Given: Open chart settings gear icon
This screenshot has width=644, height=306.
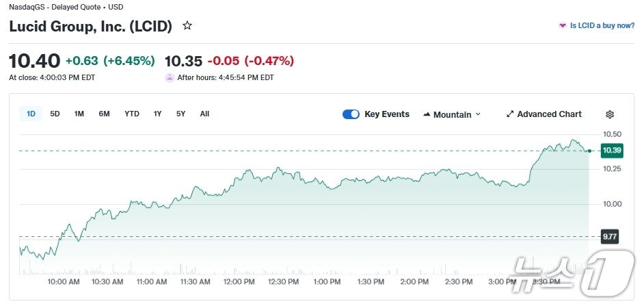Looking at the screenshot, I should (610, 114).
